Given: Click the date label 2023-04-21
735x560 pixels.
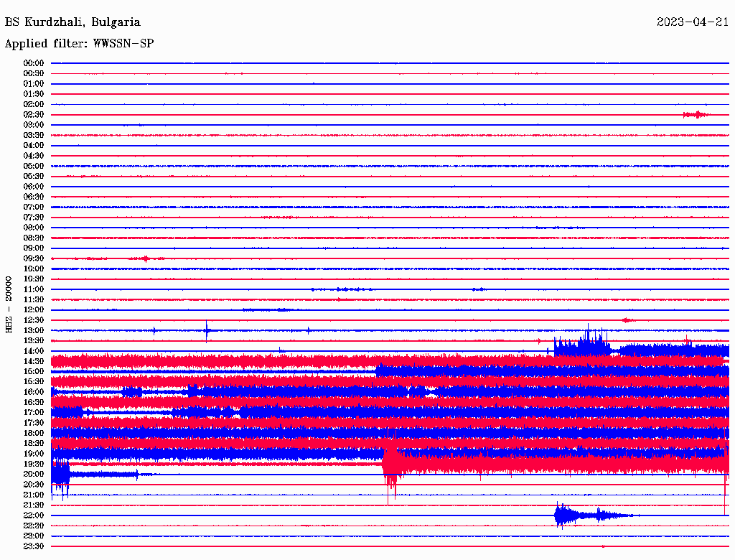Looking at the screenshot, I should tap(693, 22).
